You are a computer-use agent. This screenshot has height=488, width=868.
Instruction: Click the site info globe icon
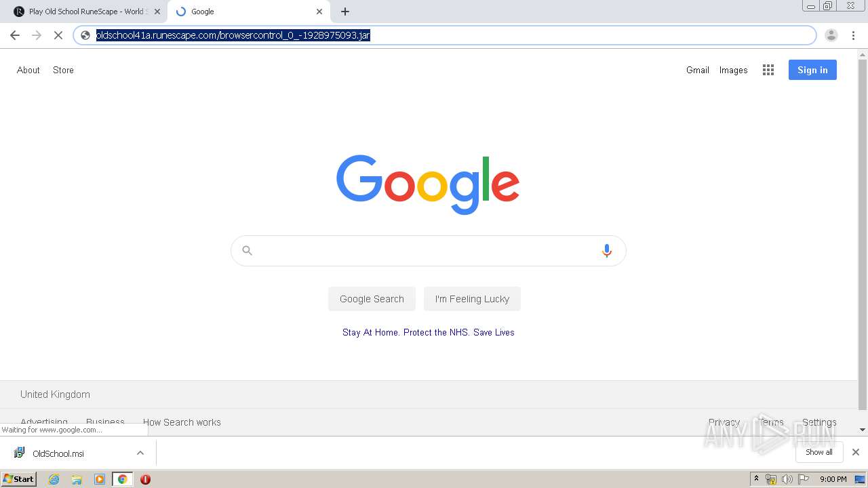point(85,35)
